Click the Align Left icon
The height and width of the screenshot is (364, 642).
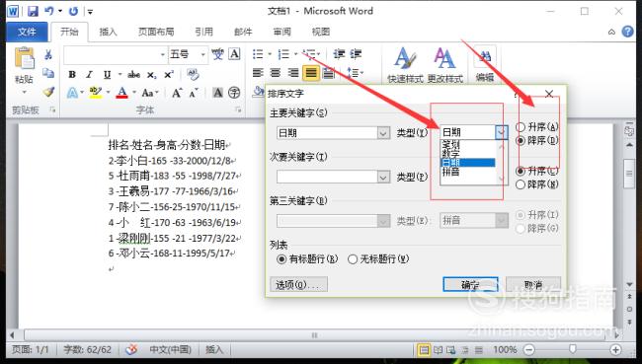point(258,73)
